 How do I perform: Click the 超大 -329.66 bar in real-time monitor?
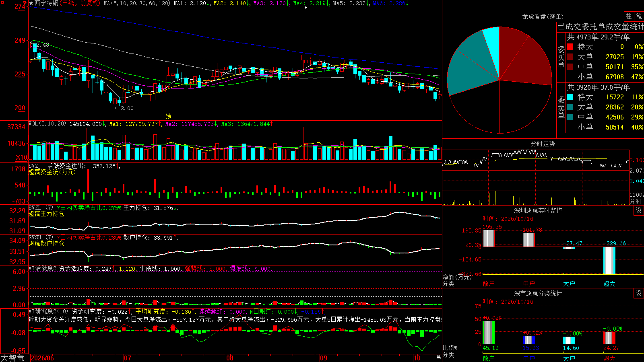609,260
